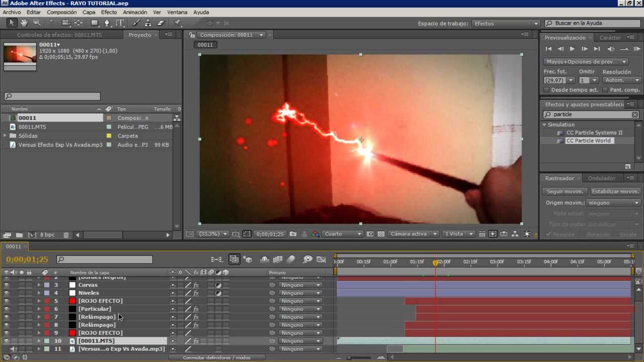
Task: Hide the Curvas layer
Action: click(x=7, y=285)
